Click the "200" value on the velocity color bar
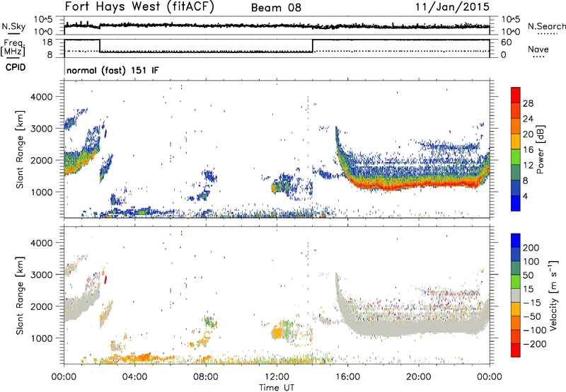This screenshot has height=392, width=566. pyautogui.click(x=531, y=248)
